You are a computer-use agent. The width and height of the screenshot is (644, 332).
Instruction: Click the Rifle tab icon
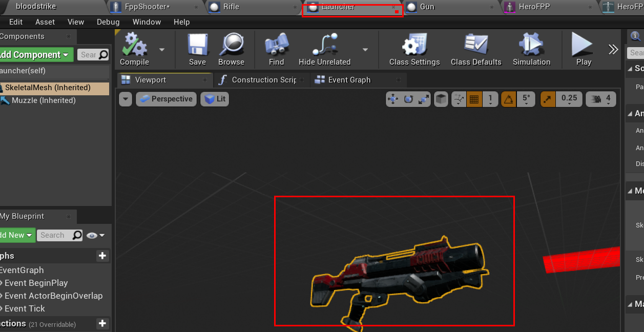[x=214, y=7]
